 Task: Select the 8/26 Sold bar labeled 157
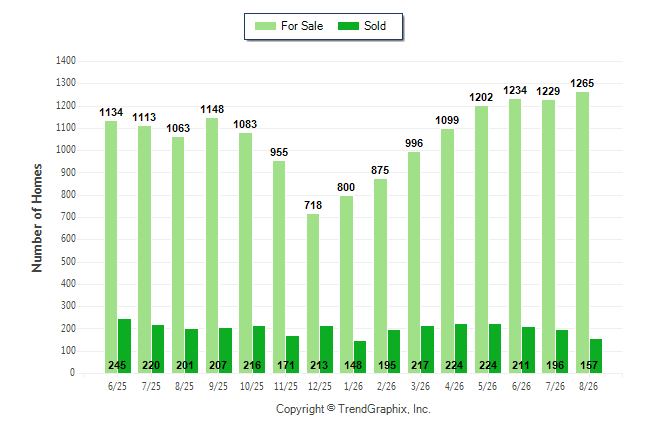(596, 356)
